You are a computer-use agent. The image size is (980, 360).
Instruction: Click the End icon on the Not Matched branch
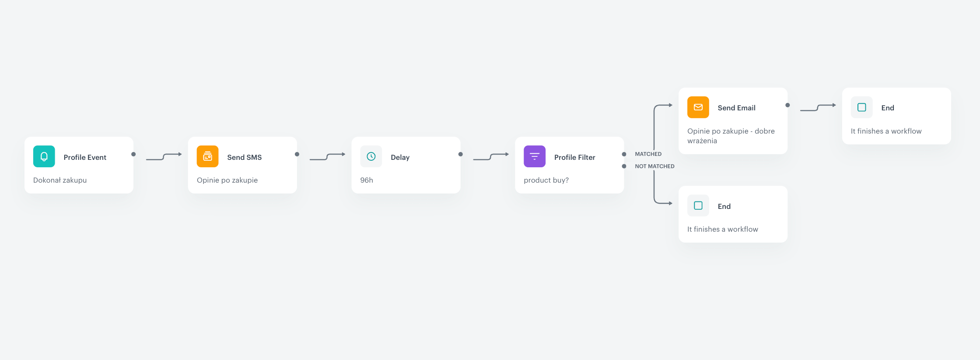(698, 205)
